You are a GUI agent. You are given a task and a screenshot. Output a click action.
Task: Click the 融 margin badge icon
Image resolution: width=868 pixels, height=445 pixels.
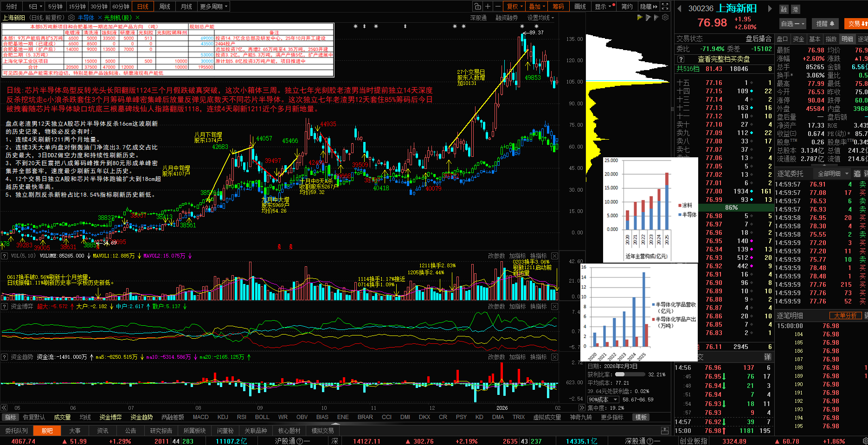(x=784, y=9)
